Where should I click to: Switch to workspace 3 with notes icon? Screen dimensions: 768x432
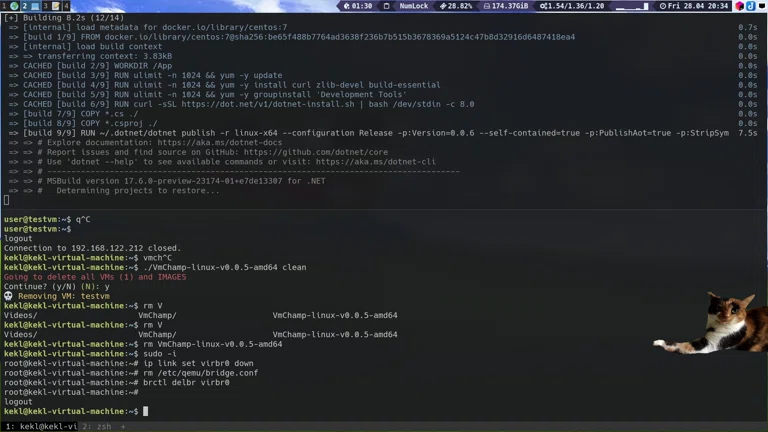50,6
